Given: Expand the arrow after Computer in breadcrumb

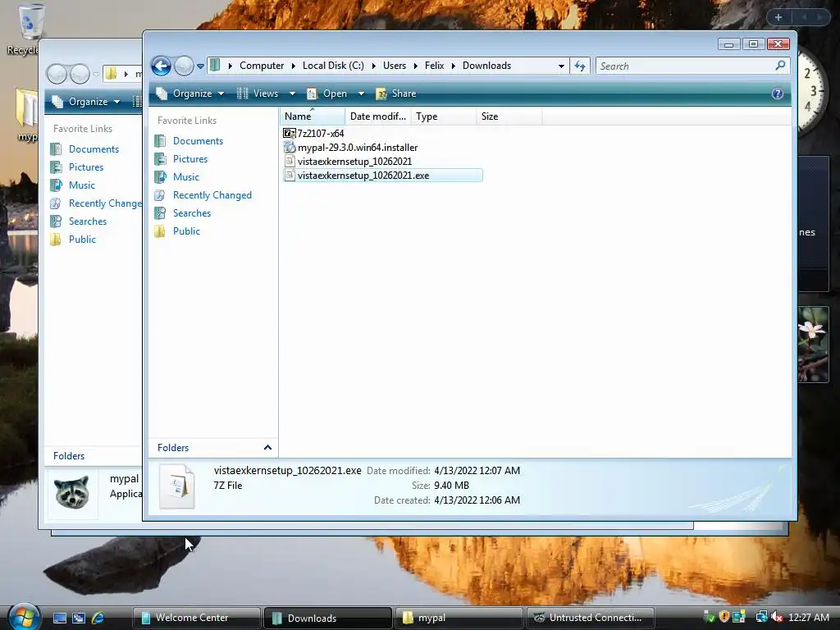Looking at the screenshot, I should [294, 66].
